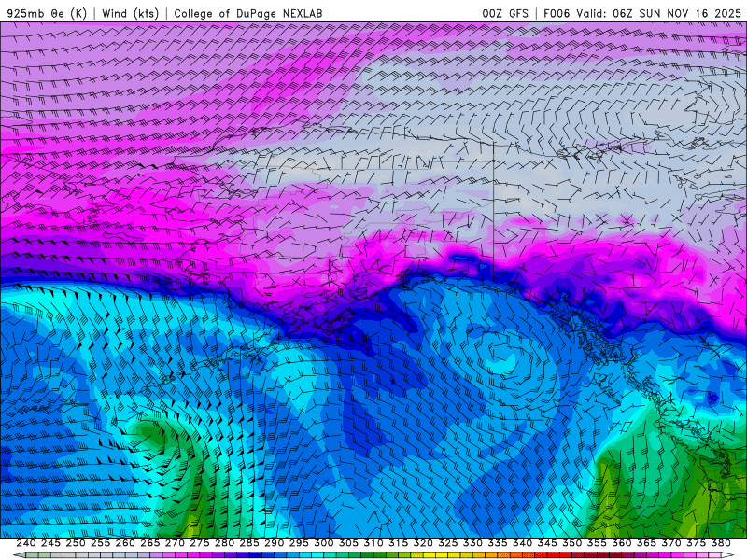Viewport: 747px width, 560px height.
Task: Click the 350 scale label
Action: 571,543
